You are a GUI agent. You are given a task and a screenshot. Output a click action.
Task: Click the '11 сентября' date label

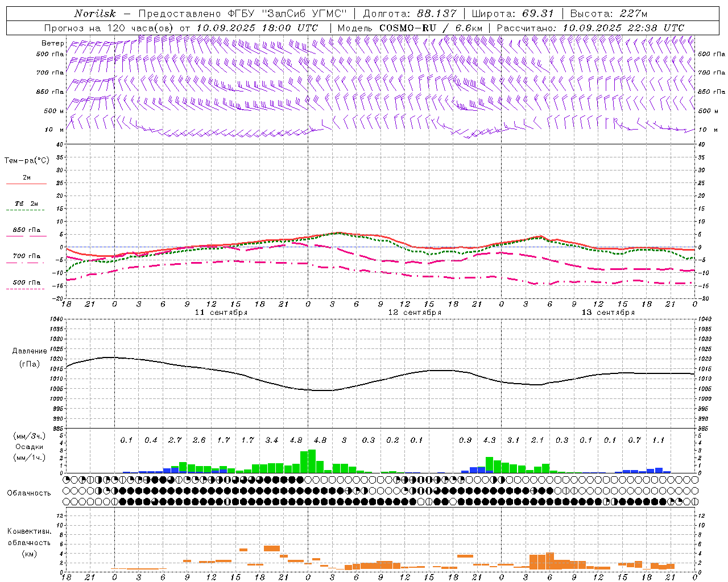pyautogui.click(x=221, y=313)
